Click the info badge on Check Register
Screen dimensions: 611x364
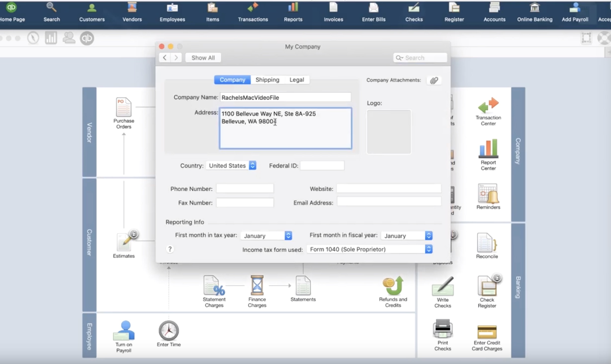pos(497,278)
